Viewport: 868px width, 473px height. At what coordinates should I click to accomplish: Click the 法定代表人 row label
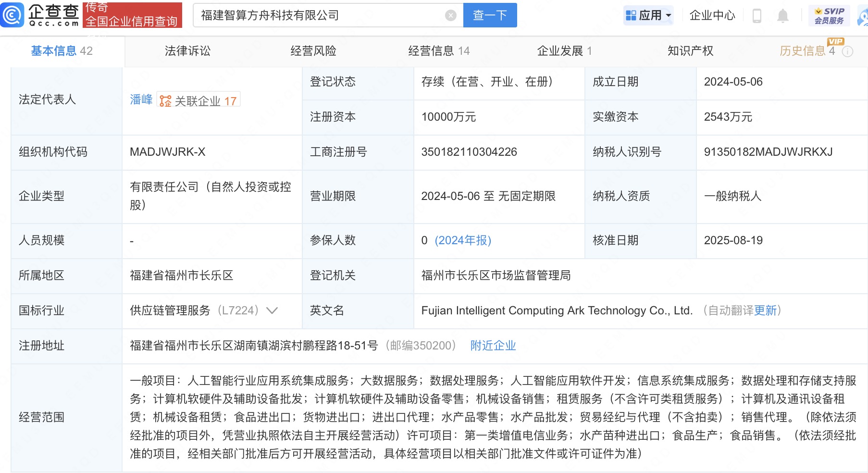pyautogui.click(x=47, y=100)
